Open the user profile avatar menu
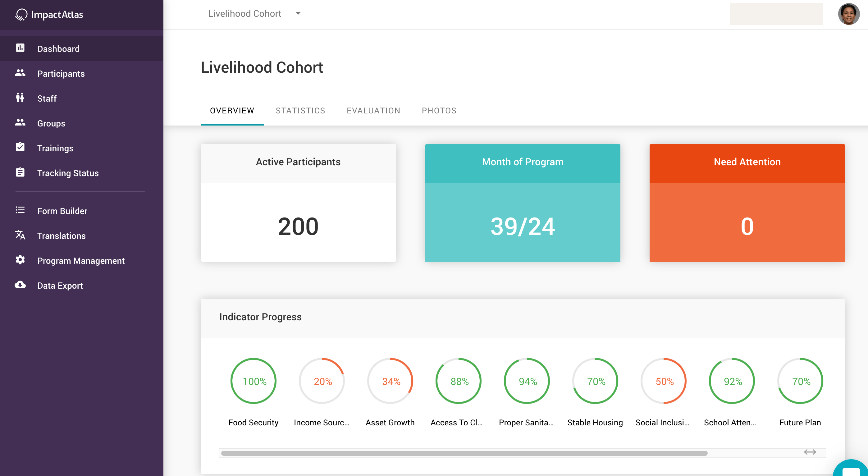 (848, 14)
